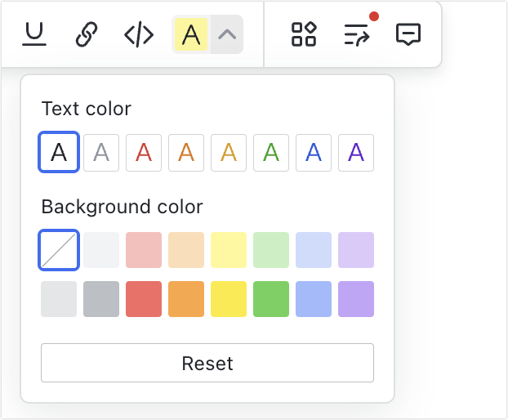The image size is (508, 420).
Task: Collapse the color picker chevron
Action: pyautogui.click(x=227, y=34)
